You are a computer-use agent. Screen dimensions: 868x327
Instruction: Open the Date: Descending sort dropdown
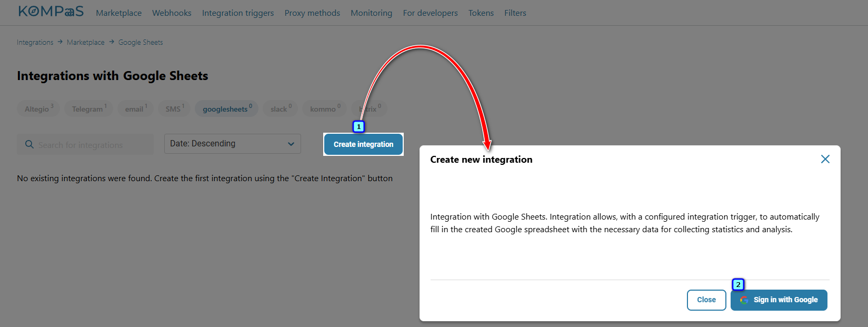tap(233, 144)
